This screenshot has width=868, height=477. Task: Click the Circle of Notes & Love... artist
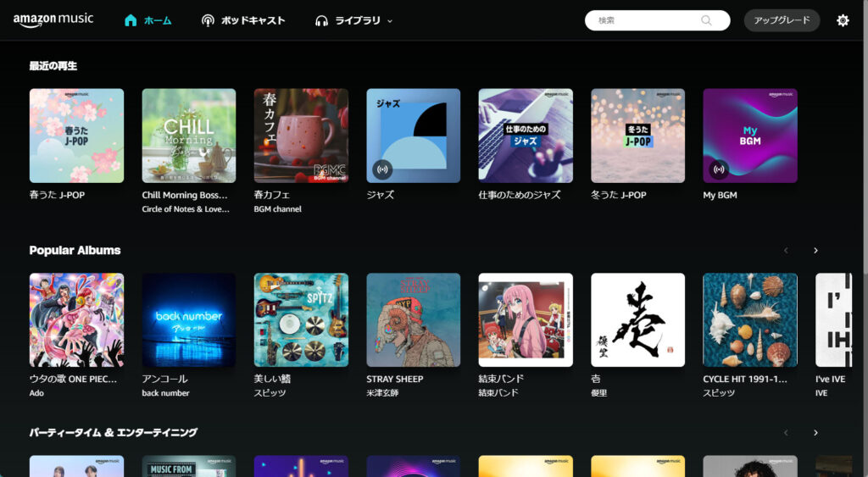click(x=186, y=209)
